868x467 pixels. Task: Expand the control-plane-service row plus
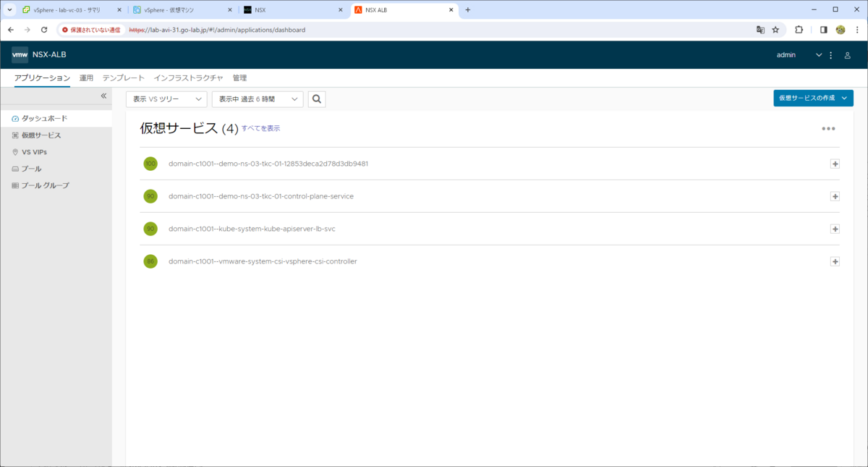[835, 196]
